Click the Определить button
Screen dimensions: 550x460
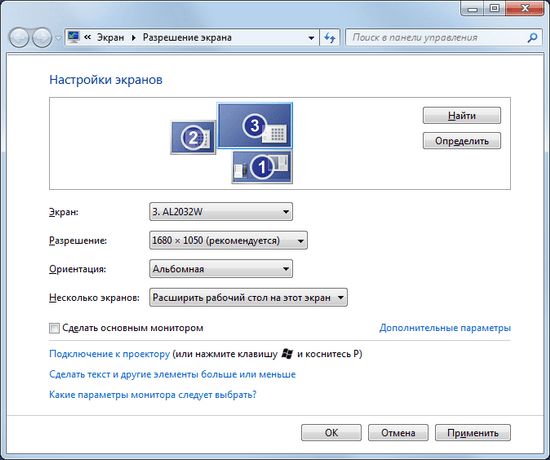pos(462,141)
